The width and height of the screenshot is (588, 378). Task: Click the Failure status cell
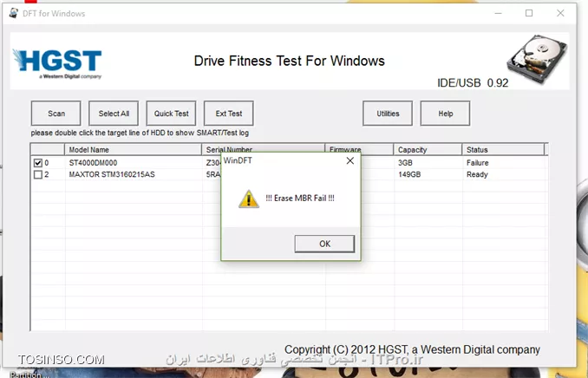pos(477,163)
